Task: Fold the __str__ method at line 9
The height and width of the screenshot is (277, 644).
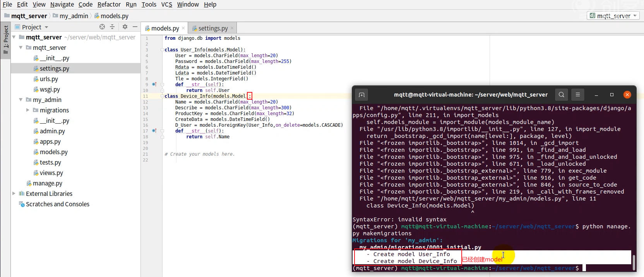Action: [x=162, y=85]
